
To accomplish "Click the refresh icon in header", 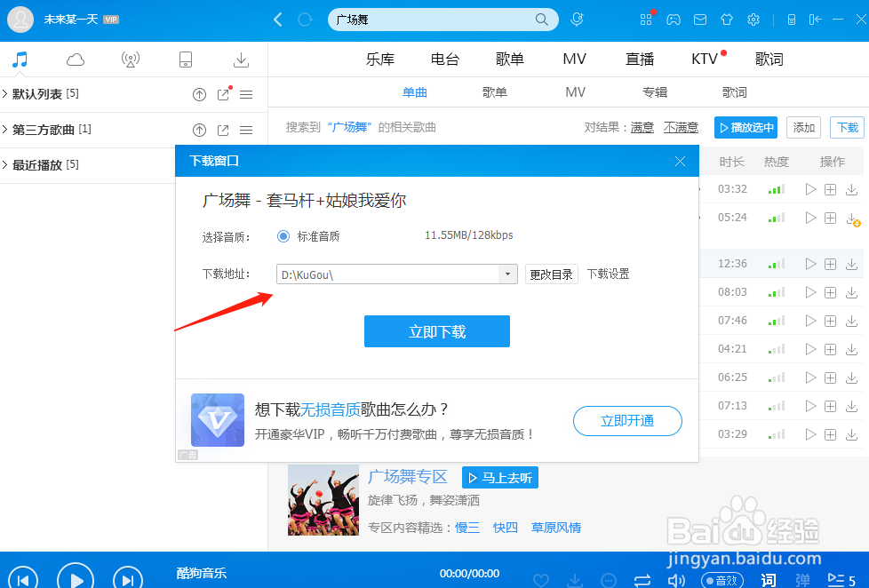I will tap(305, 20).
